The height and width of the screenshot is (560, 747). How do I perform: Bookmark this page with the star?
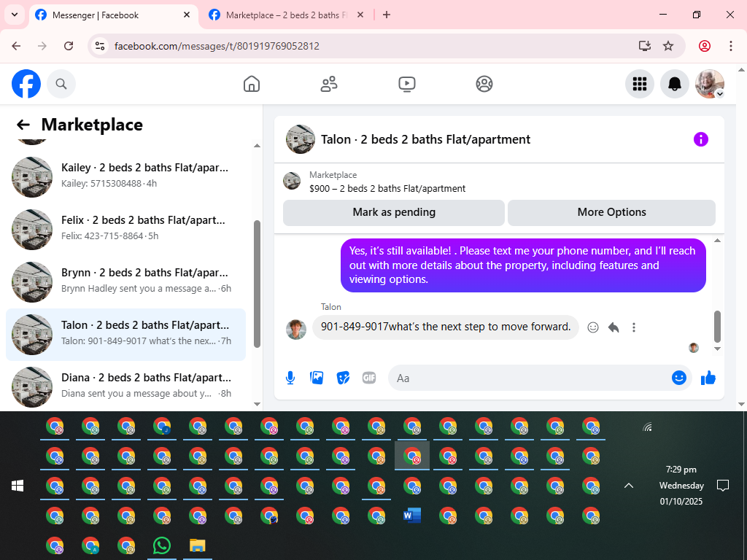coord(668,46)
